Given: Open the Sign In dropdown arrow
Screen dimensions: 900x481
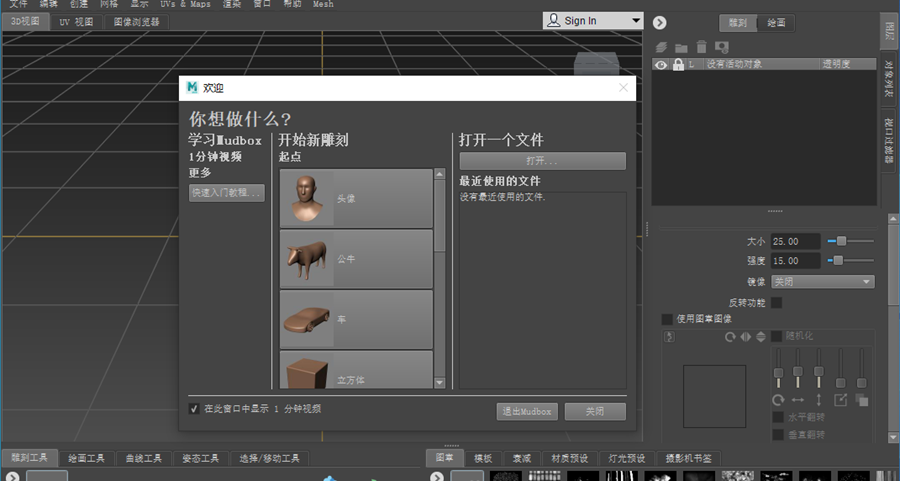Looking at the screenshot, I should click(636, 21).
